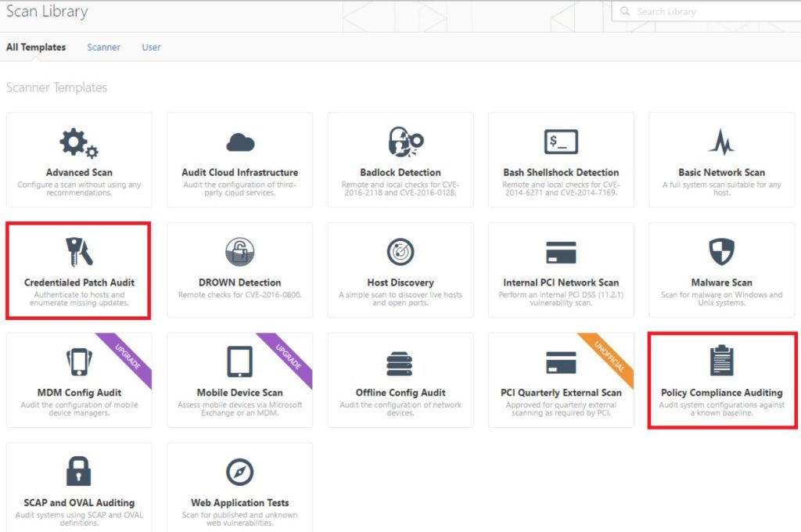
Task: Click the DROWN Detection title
Action: tap(240, 282)
